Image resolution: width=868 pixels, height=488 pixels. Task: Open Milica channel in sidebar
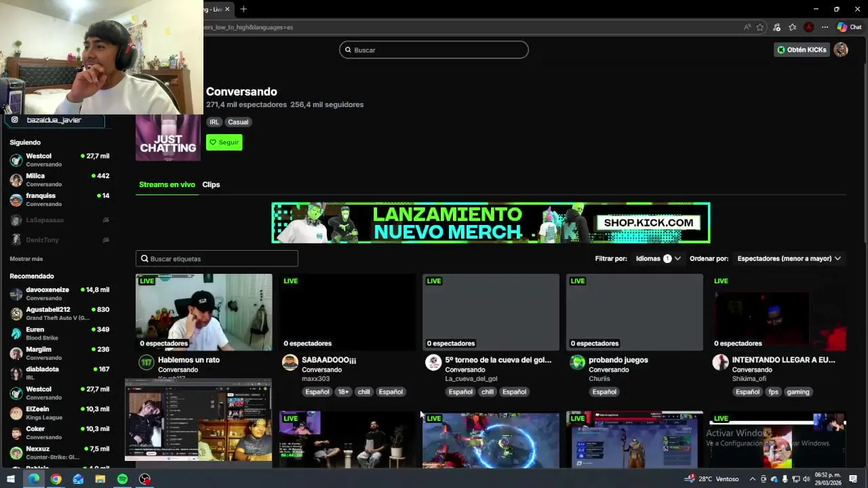coord(60,180)
